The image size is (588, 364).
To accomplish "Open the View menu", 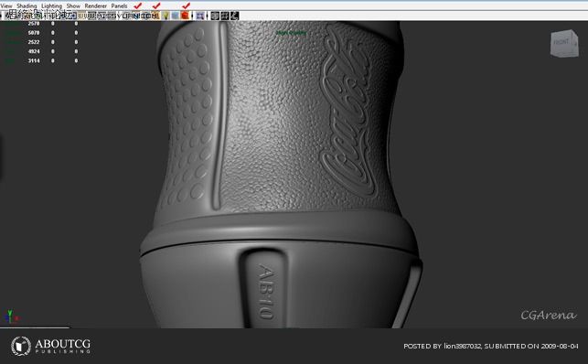I will point(6,6).
